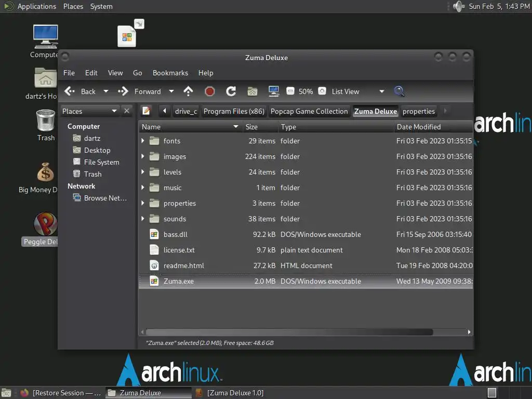This screenshot has height=399, width=532.
Task: Zoom in with the plus icon
Action: [322, 91]
